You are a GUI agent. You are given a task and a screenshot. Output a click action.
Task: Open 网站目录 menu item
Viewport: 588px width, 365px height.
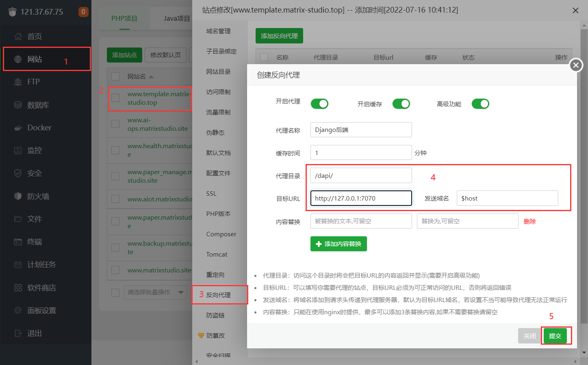click(x=218, y=72)
